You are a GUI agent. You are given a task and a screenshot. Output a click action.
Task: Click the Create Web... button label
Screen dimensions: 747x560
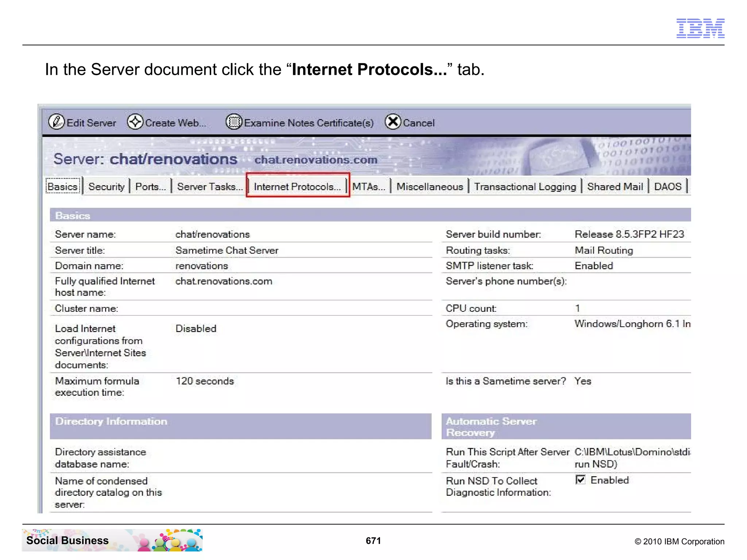176,123
